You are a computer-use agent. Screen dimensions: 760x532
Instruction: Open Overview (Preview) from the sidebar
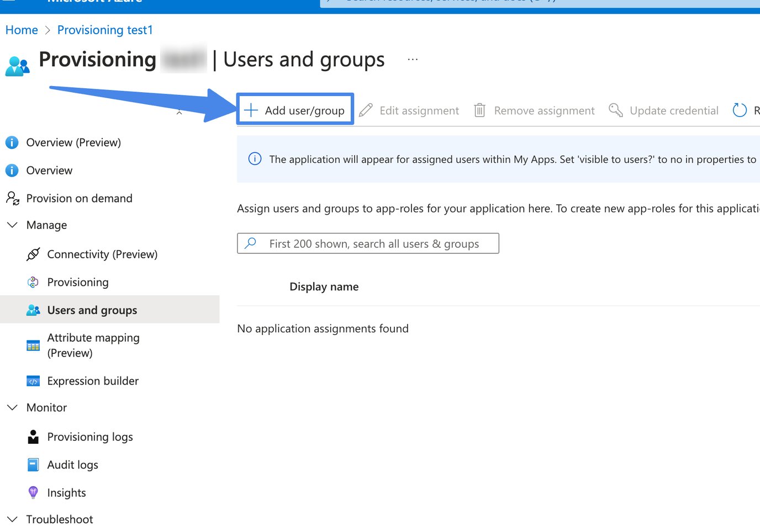pos(73,142)
